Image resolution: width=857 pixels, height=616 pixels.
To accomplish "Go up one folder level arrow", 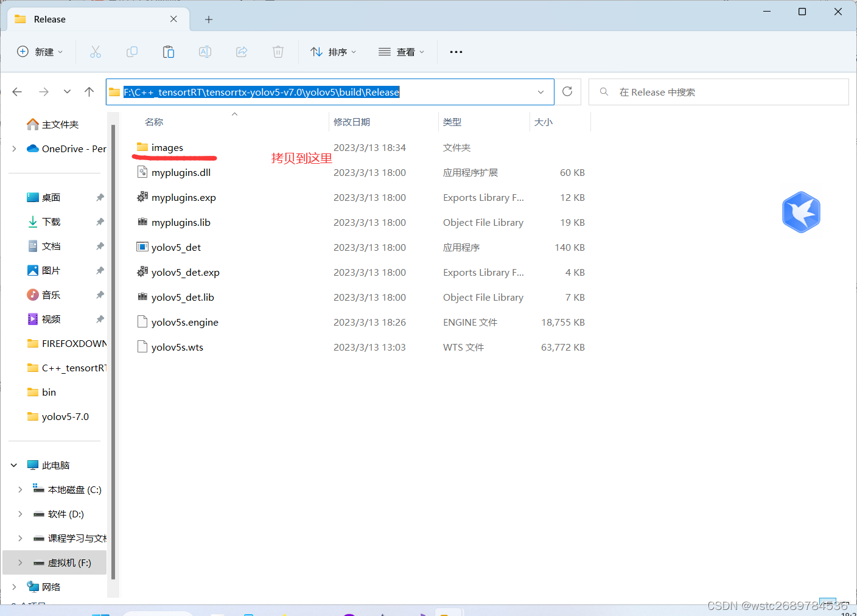I will coord(89,92).
